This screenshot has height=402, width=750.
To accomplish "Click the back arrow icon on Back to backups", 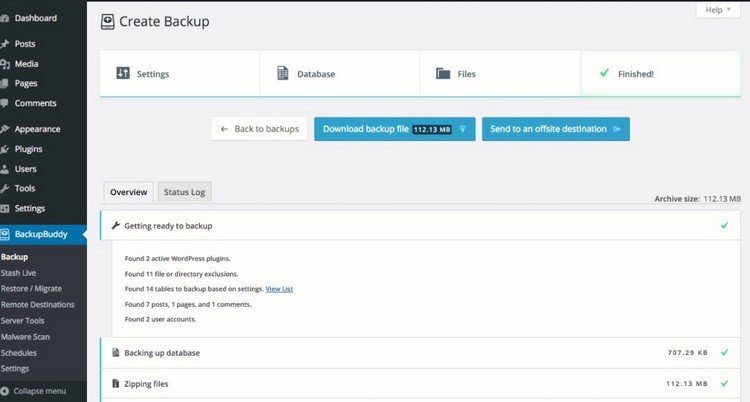I will pyautogui.click(x=224, y=129).
